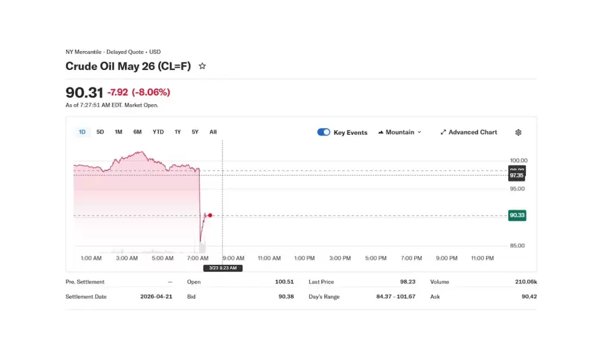Click the Crude Oil May 26 (CL=F) title

click(128, 66)
